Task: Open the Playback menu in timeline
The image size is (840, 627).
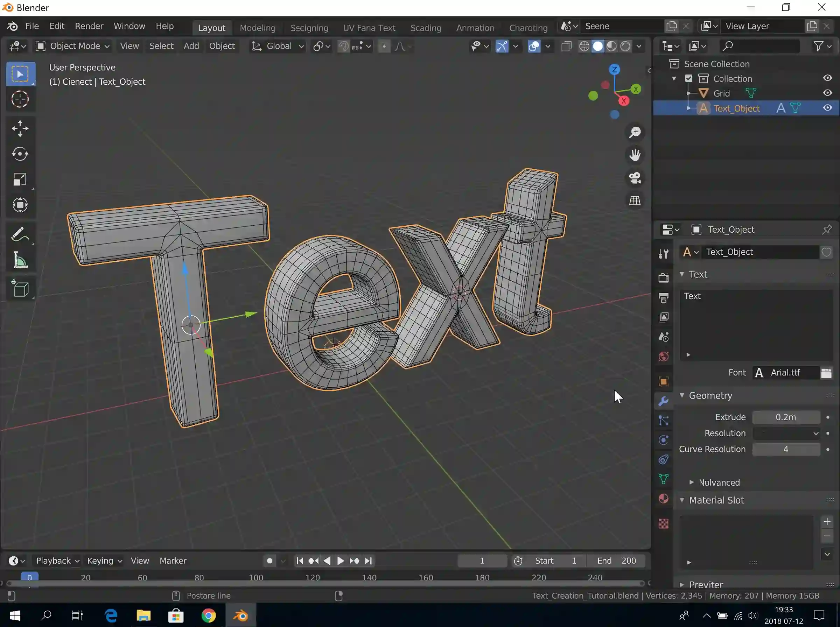Action: click(x=57, y=561)
